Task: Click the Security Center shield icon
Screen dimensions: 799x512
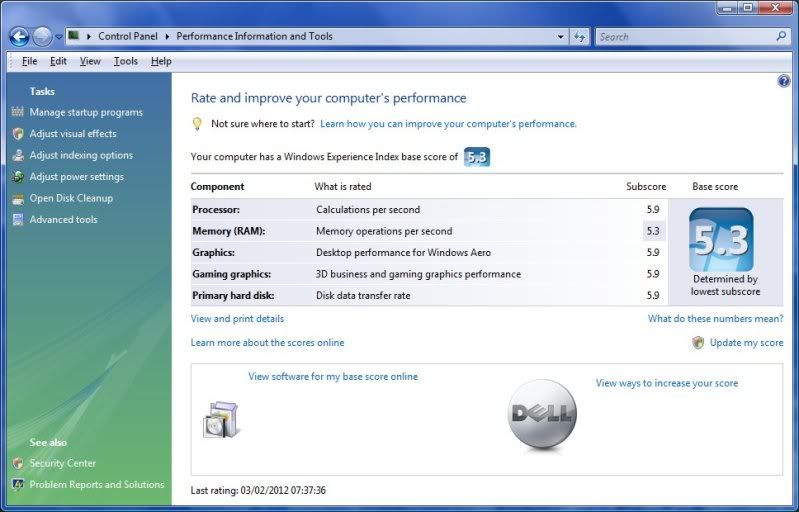Action: (18, 463)
